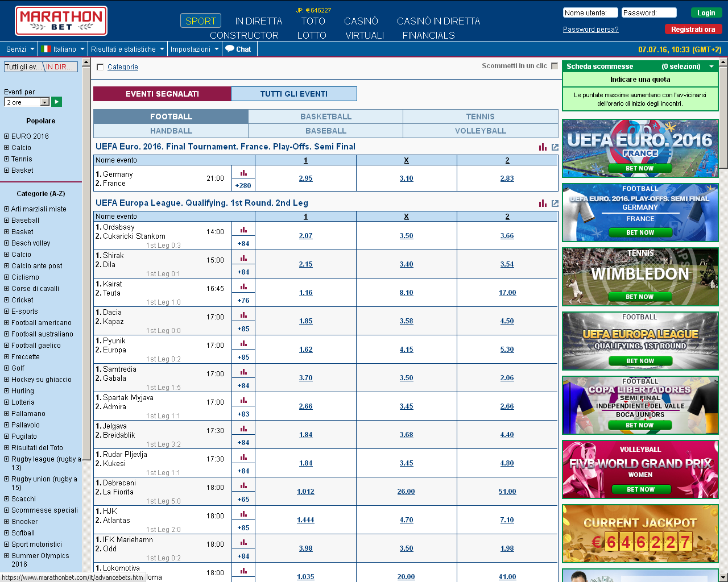Open UEFA Euro 2016 section in new window icon
The height and width of the screenshot is (582, 728).
(555, 147)
